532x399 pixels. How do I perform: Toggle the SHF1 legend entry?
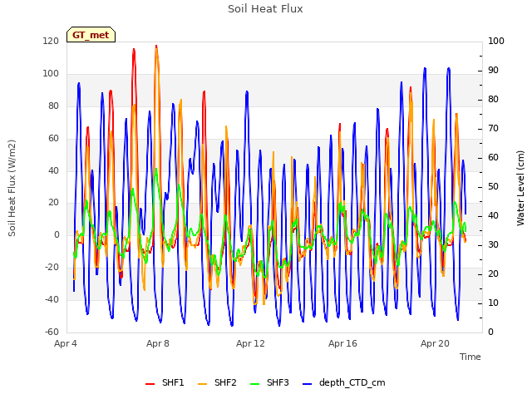click(165, 382)
